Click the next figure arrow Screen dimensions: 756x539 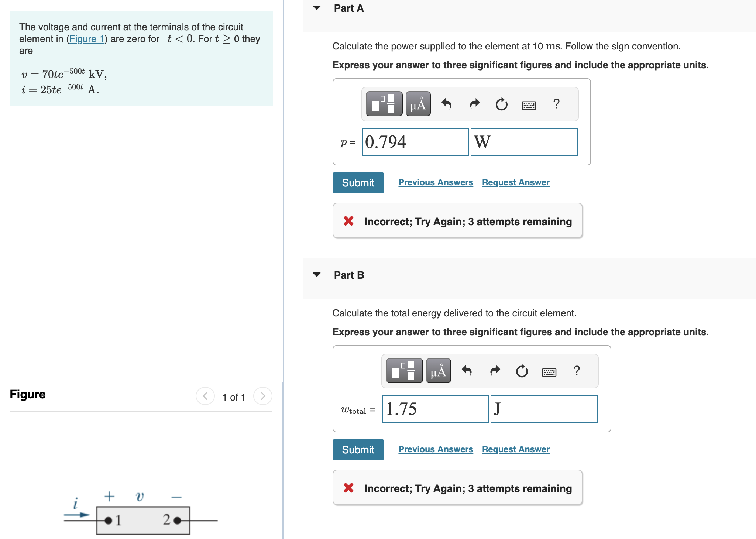[x=262, y=396]
